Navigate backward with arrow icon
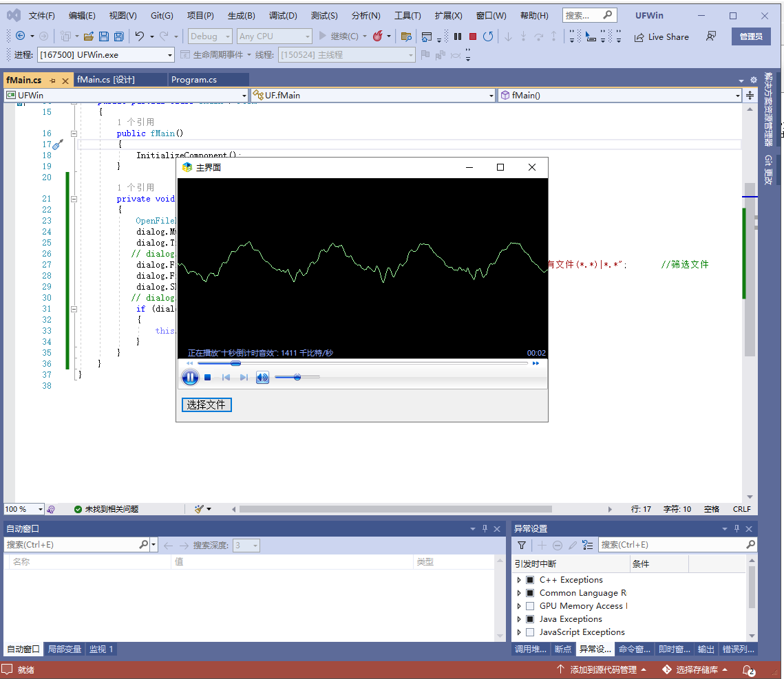 point(21,36)
